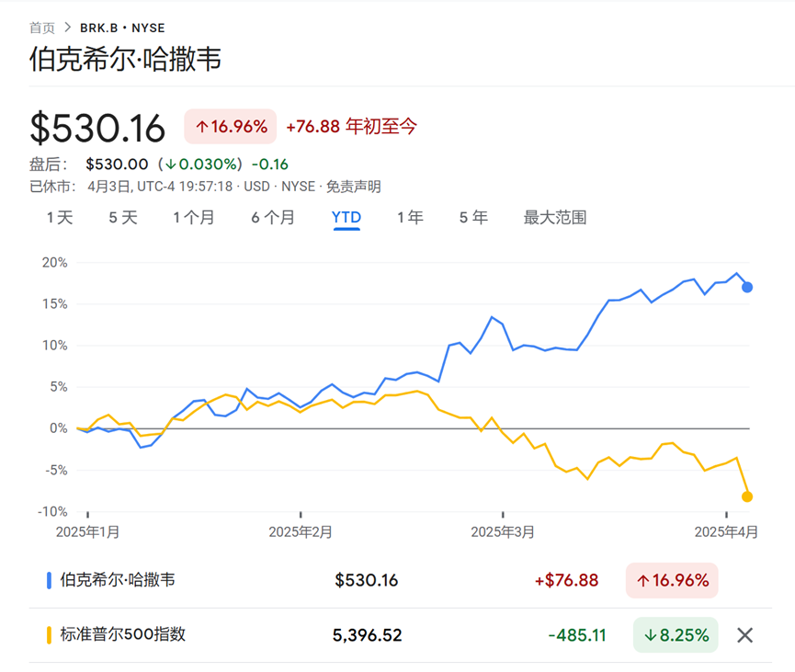Image resolution: width=795 pixels, height=672 pixels.
Task: Click the 2025年2月 axis label marker
Action: [x=299, y=531]
